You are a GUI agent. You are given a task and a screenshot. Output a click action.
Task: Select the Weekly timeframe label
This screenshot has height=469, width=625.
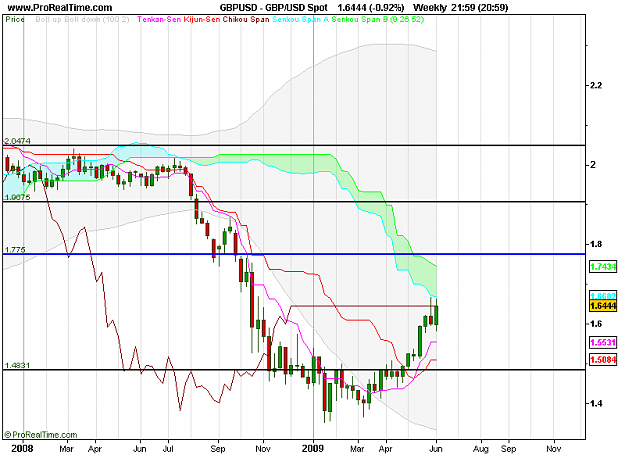coord(430,8)
